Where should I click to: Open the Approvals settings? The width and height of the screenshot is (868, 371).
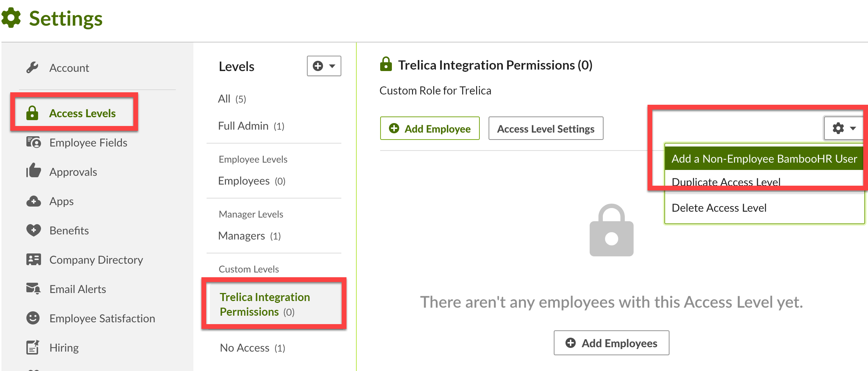pos(73,172)
